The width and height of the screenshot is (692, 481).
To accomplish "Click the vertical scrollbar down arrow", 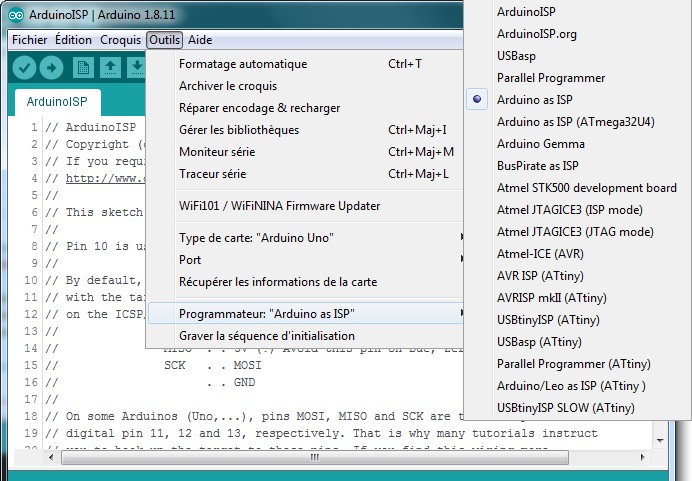I will point(660,440).
